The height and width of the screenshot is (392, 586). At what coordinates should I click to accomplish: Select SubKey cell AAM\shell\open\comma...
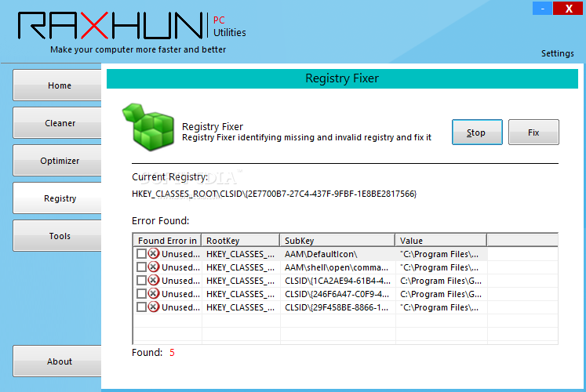click(x=337, y=267)
